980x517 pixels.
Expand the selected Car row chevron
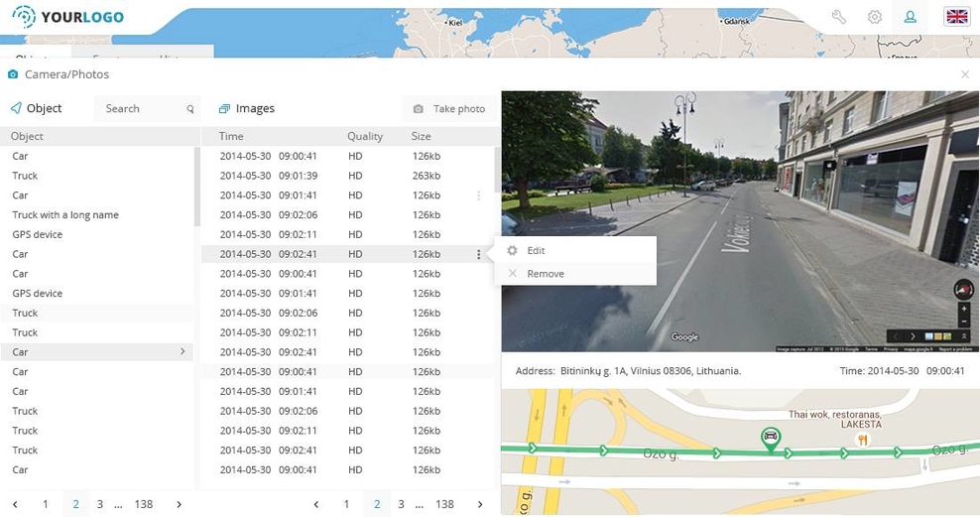(183, 351)
